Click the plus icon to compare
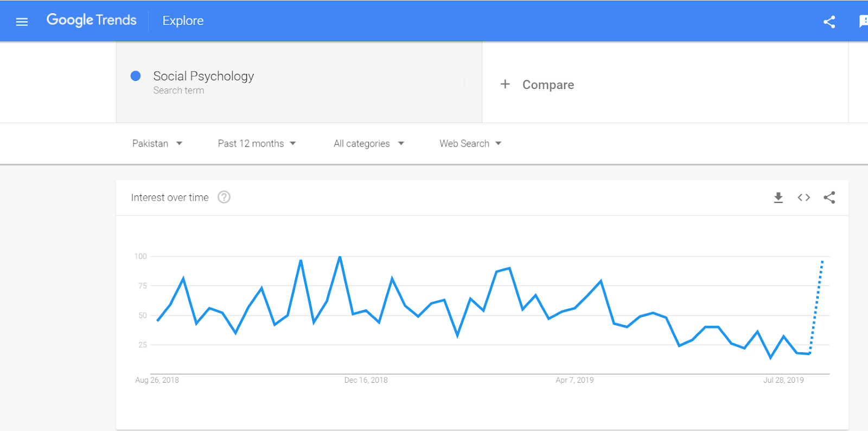This screenshot has width=868, height=431. click(x=505, y=84)
